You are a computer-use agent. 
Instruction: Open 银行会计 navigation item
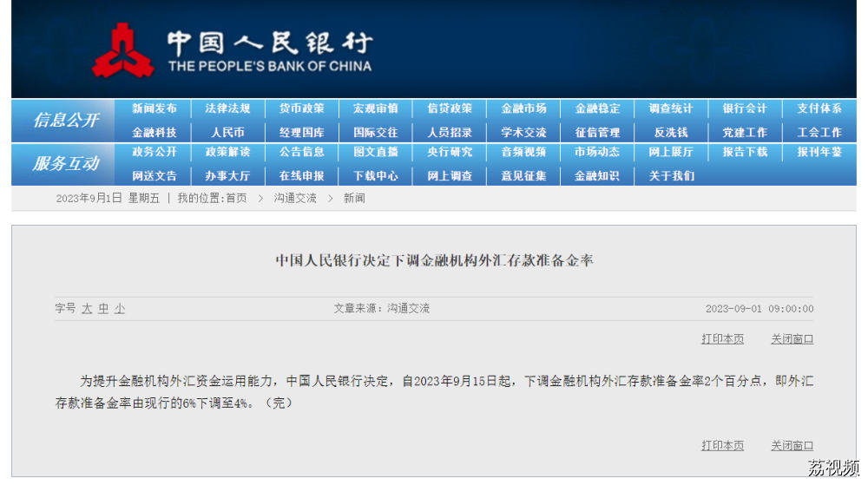745,108
